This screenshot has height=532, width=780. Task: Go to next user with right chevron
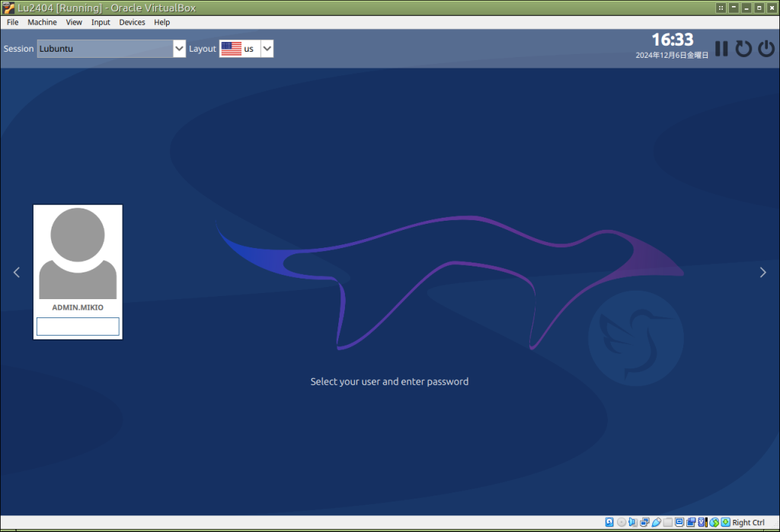762,272
